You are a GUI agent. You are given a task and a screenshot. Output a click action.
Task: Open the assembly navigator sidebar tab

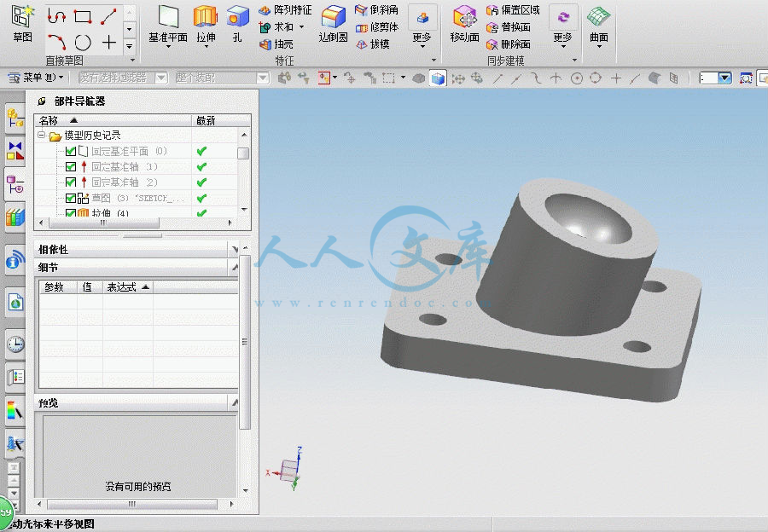coord(15,118)
